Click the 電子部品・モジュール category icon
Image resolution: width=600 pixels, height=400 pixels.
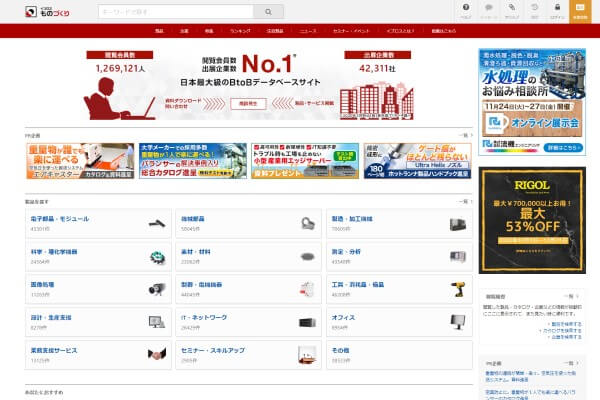point(157,224)
